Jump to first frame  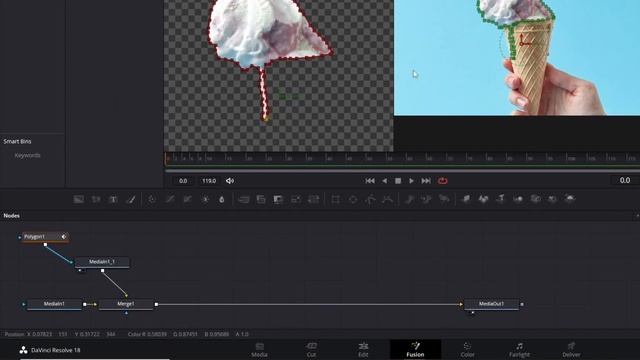click(370, 181)
